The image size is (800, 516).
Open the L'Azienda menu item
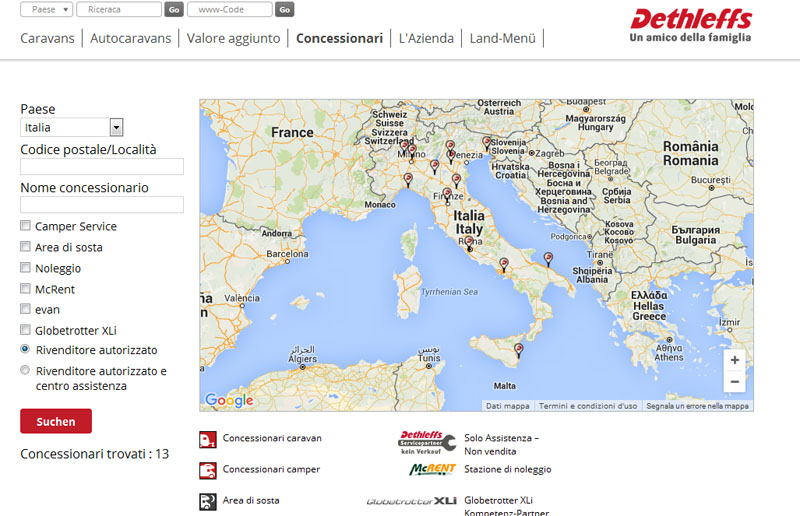point(426,39)
